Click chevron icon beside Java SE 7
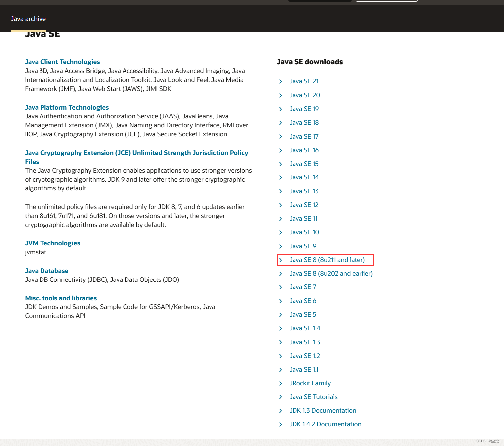504x446 pixels. 281,287
